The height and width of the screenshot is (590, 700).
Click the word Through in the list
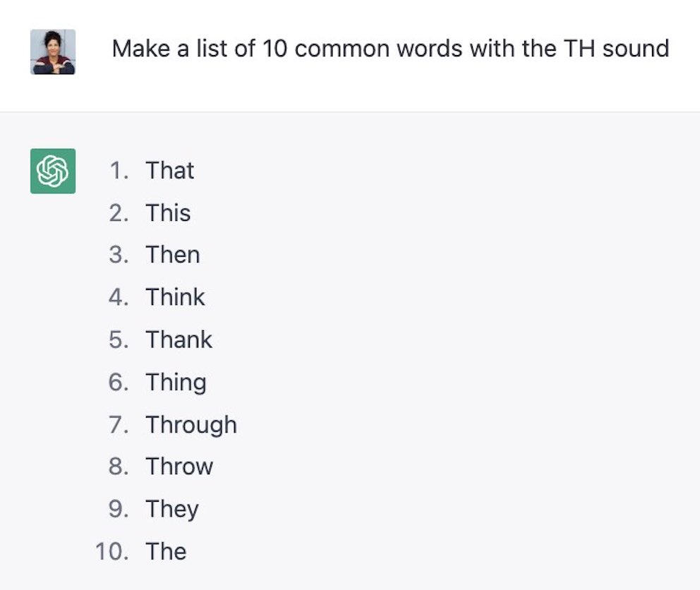click(191, 425)
